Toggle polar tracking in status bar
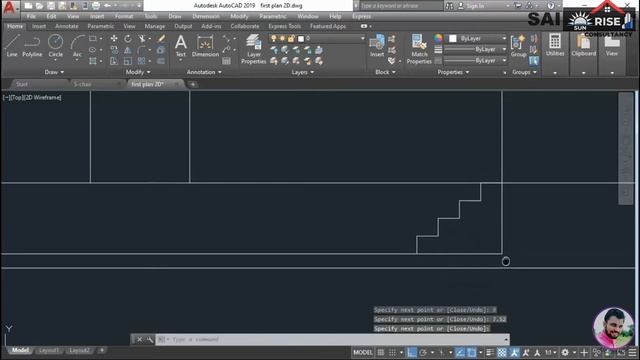 [x=423, y=352]
